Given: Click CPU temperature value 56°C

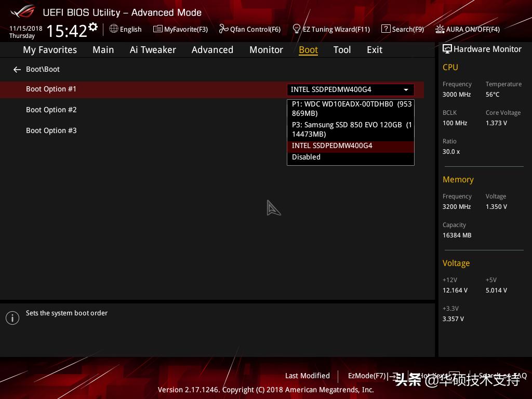Looking at the screenshot, I should [493, 95].
